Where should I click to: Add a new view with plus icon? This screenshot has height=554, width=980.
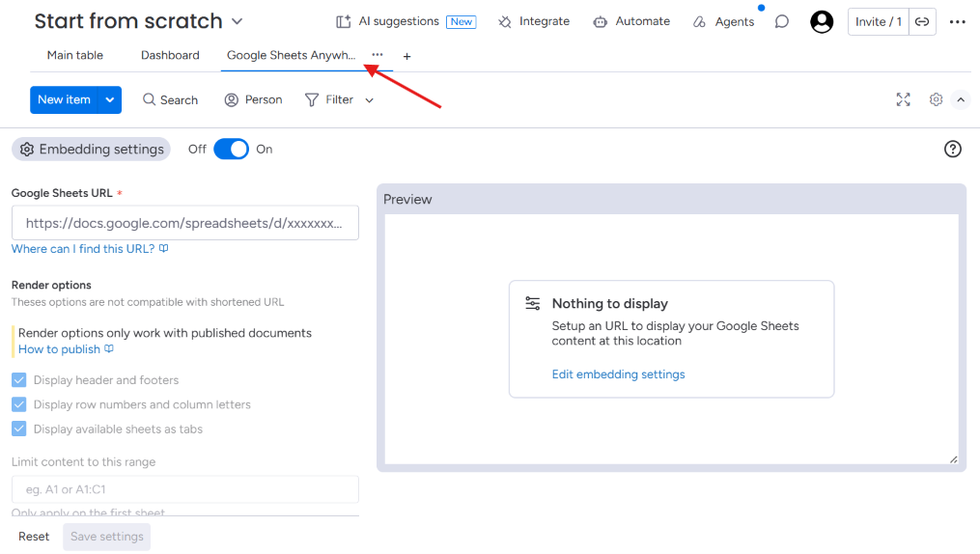pyautogui.click(x=406, y=56)
